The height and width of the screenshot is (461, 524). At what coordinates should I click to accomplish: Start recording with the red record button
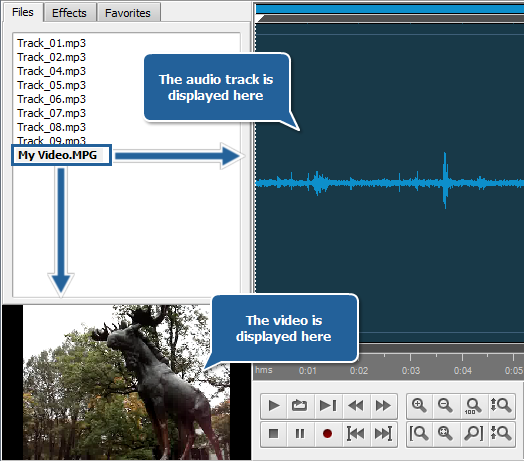(328, 434)
